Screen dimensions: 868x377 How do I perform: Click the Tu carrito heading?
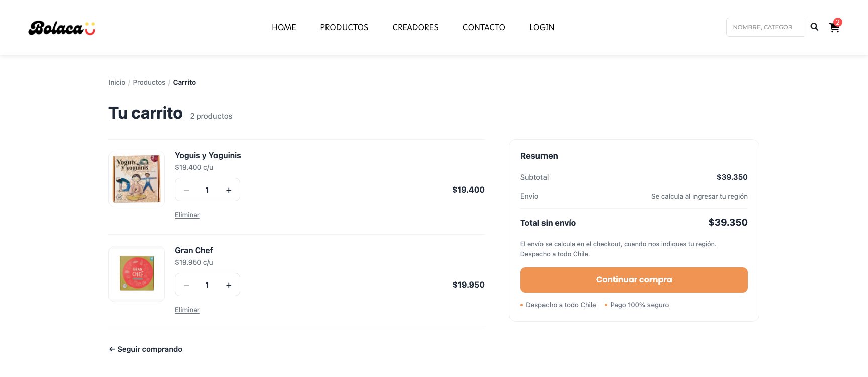pyautogui.click(x=146, y=113)
